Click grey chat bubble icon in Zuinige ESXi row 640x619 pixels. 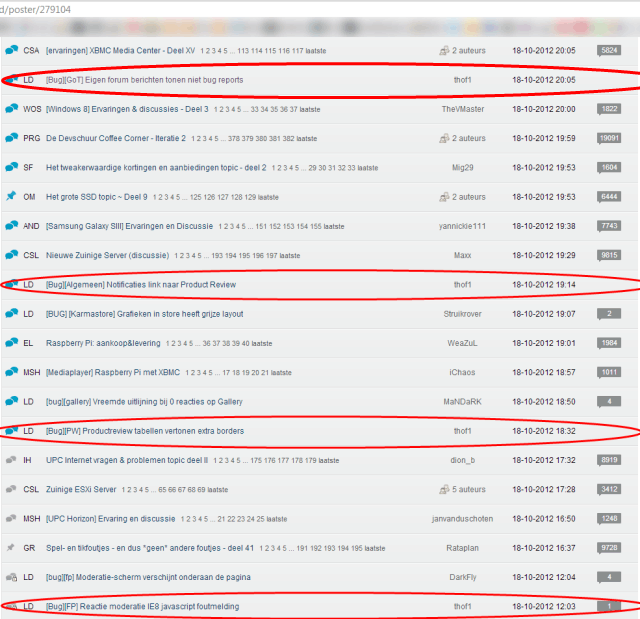[x=11, y=488]
